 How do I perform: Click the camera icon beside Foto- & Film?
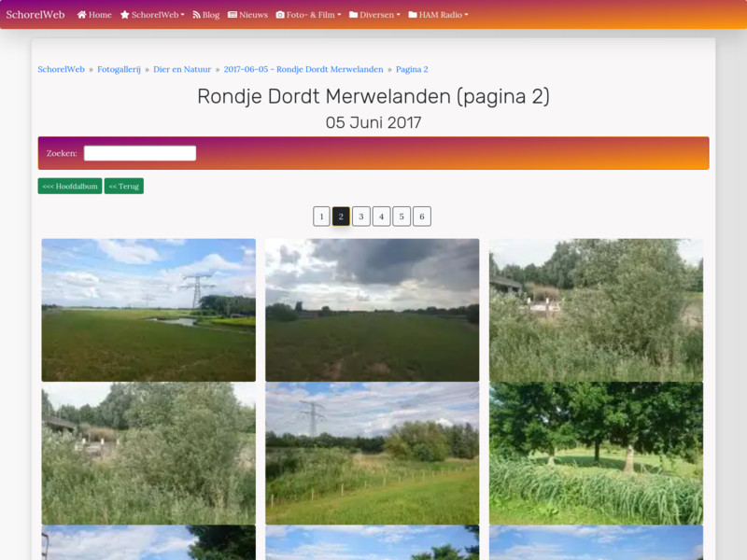point(280,15)
